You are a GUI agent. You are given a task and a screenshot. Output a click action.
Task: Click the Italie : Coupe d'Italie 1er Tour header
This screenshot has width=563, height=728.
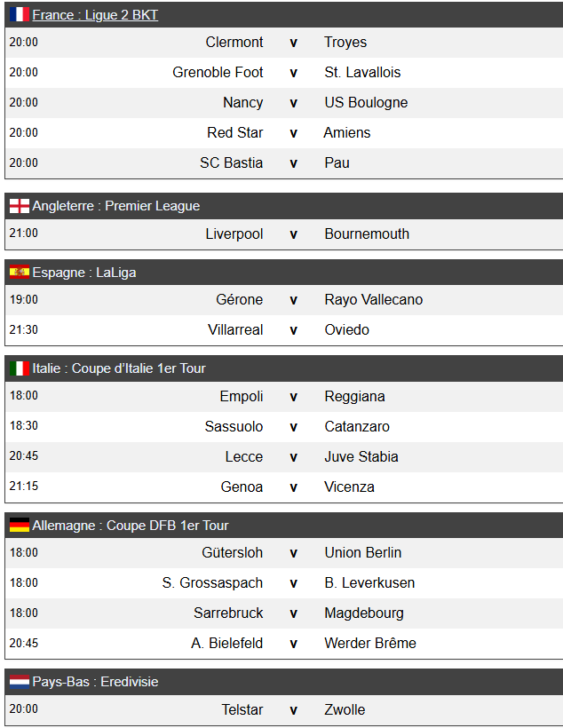click(x=284, y=368)
